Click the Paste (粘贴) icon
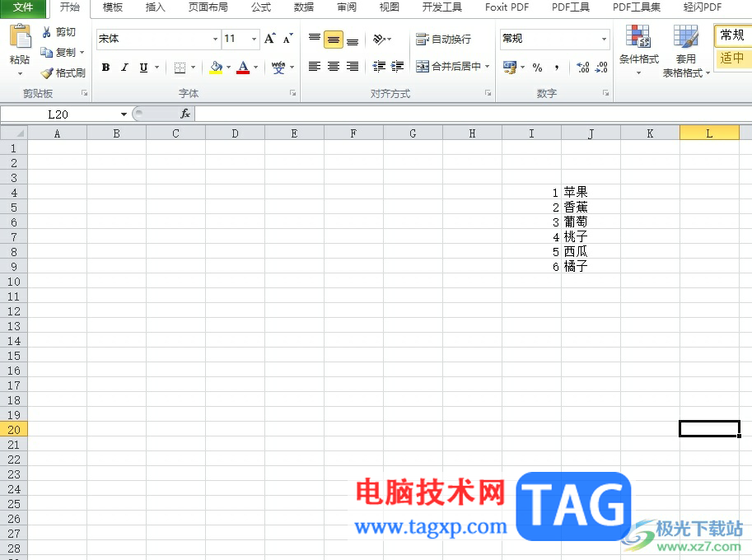 coord(20,36)
